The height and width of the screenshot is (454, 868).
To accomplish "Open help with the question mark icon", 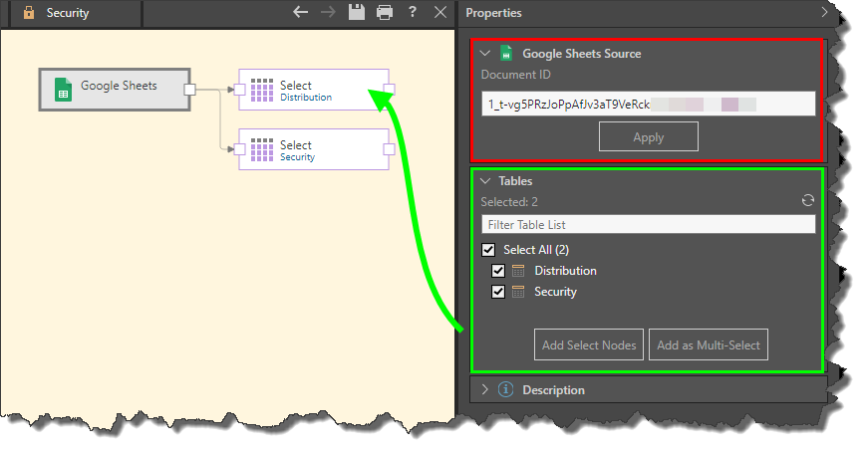I will (413, 13).
